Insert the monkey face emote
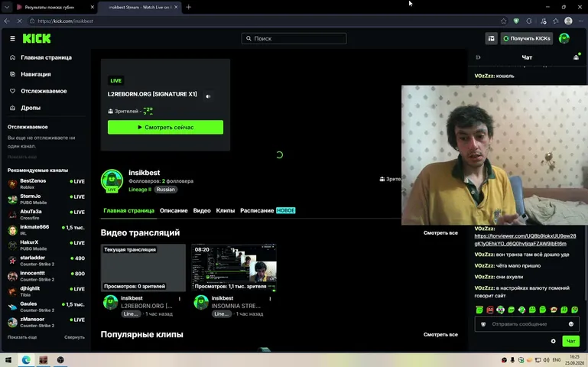This screenshot has height=367, width=588. tap(554, 310)
